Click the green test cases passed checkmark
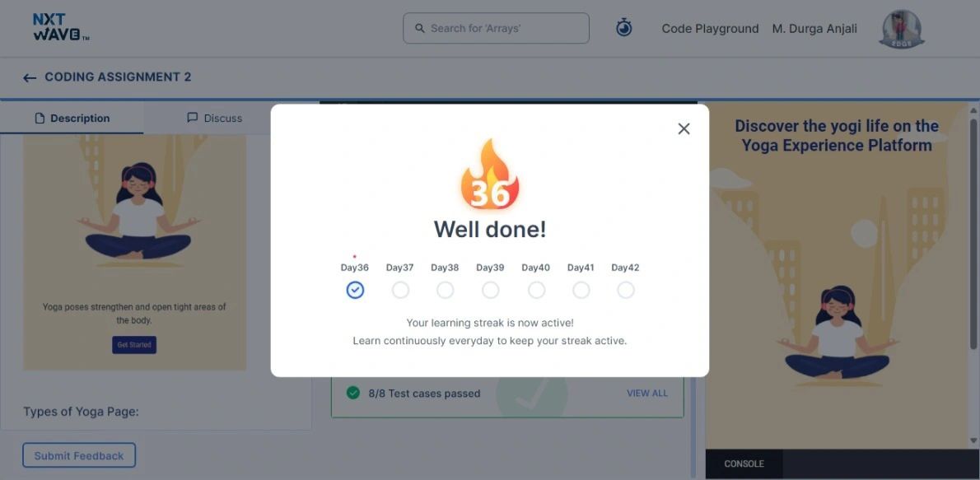 point(353,393)
